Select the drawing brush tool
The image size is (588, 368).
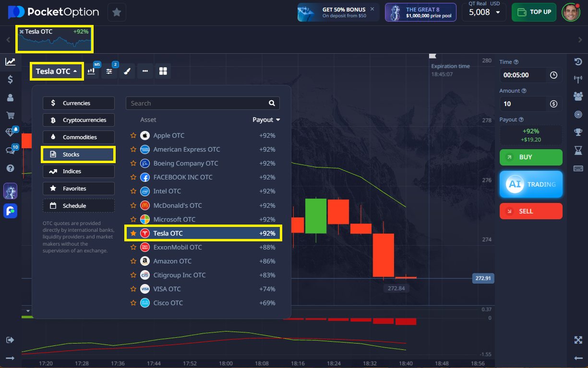pos(127,71)
